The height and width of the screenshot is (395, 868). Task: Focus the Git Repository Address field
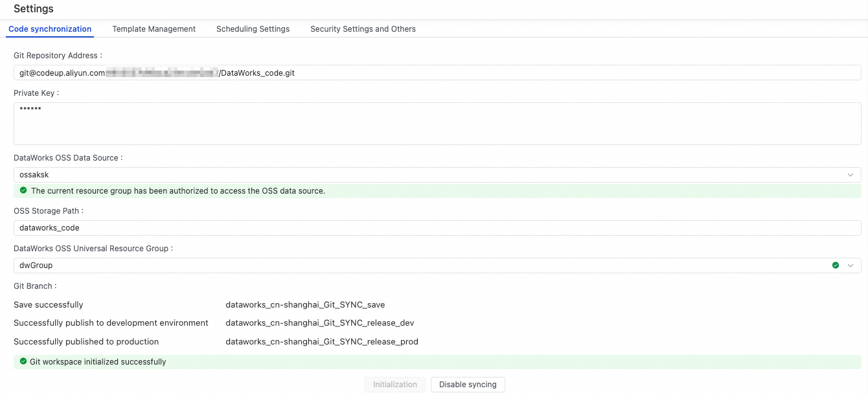[x=437, y=73]
